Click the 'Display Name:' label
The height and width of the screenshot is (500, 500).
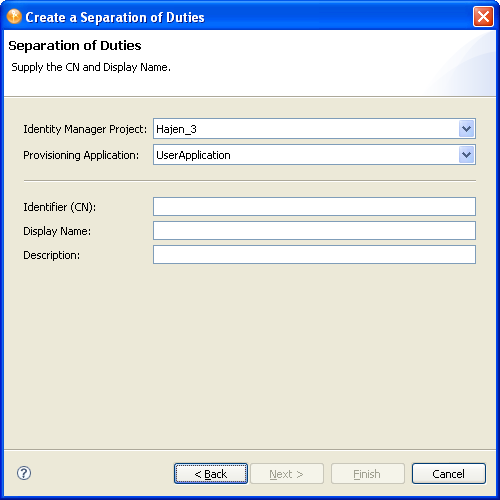pyautogui.click(x=57, y=231)
